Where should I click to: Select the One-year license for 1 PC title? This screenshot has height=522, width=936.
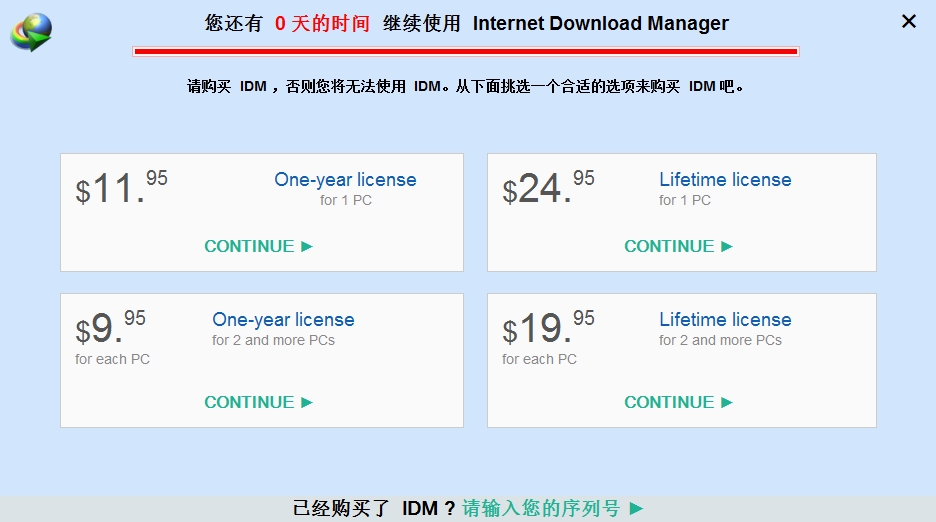[x=345, y=180]
